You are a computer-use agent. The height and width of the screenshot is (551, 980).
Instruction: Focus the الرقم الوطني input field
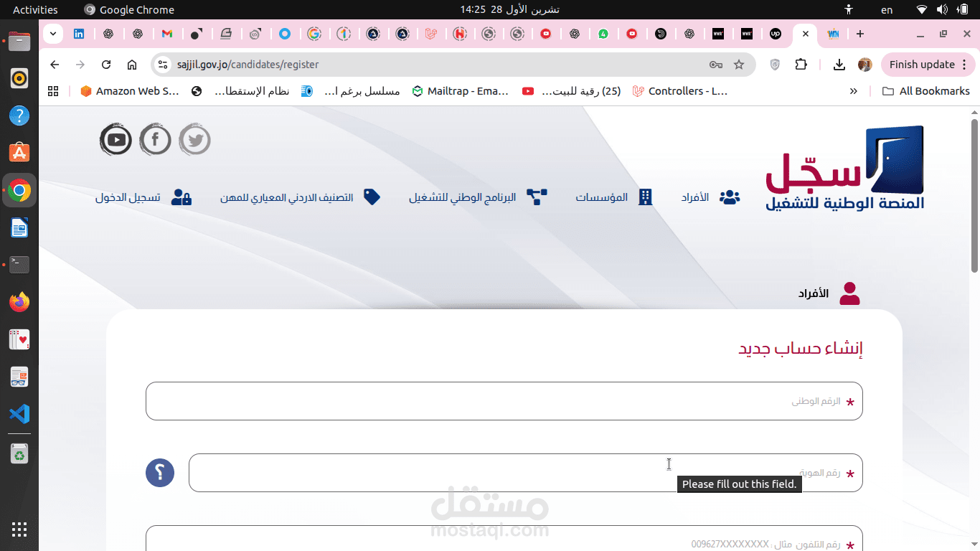[504, 401]
